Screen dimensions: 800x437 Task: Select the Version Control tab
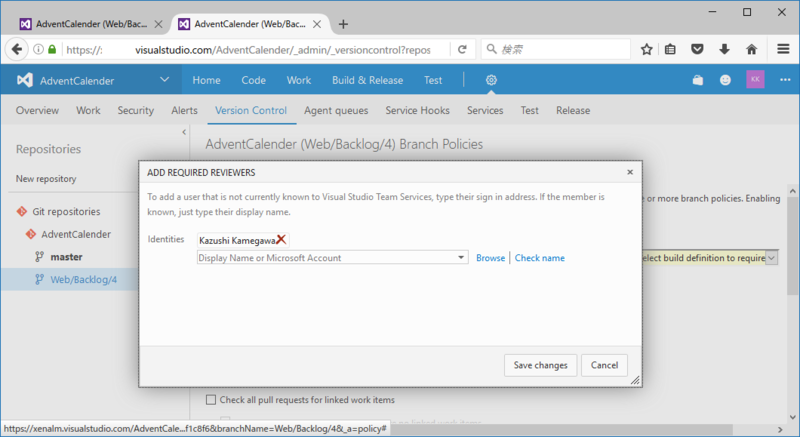(x=251, y=110)
